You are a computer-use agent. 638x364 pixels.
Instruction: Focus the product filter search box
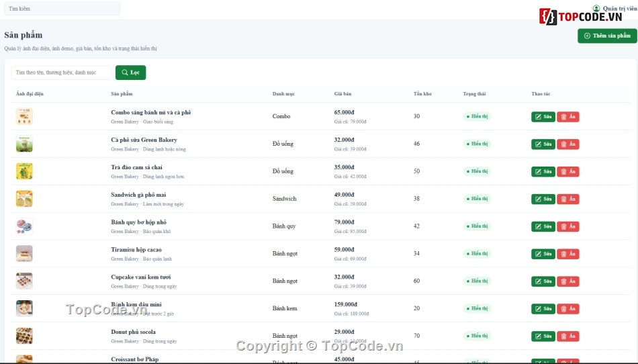click(61, 73)
